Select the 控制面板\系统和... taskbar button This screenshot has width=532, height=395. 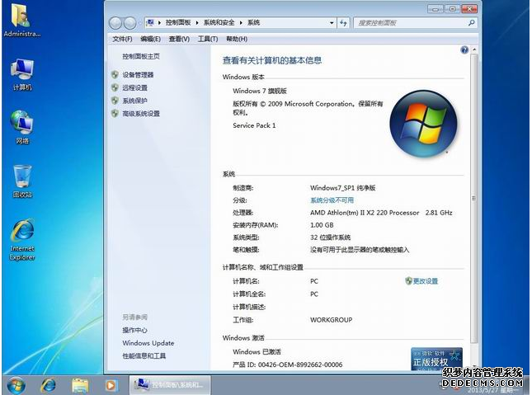point(170,385)
